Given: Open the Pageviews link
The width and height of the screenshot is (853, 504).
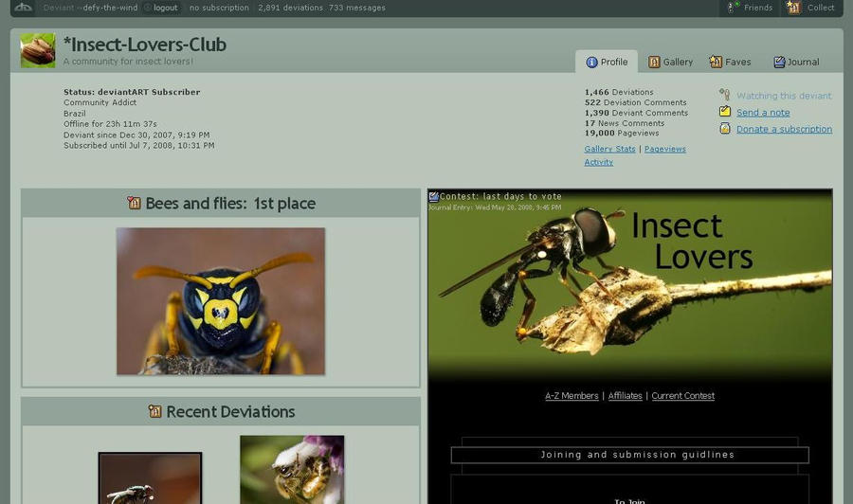Looking at the screenshot, I should (665, 149).
